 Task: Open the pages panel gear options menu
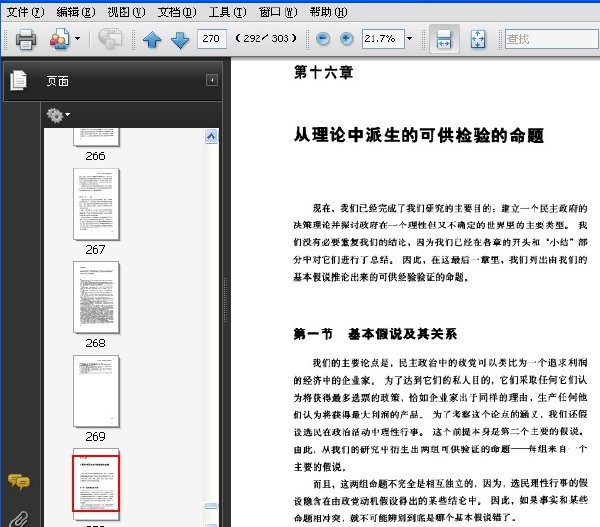pyautogui.click(x=58, y=115)
